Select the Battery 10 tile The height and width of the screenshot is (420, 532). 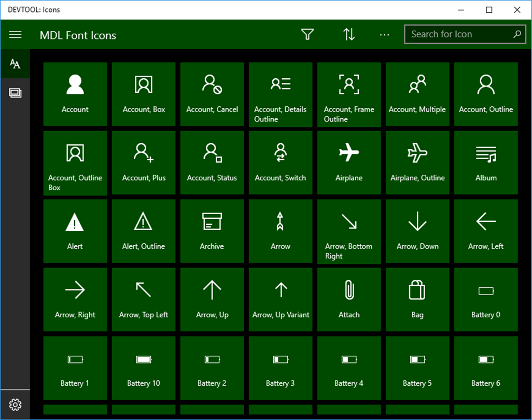tap(144, 368)
